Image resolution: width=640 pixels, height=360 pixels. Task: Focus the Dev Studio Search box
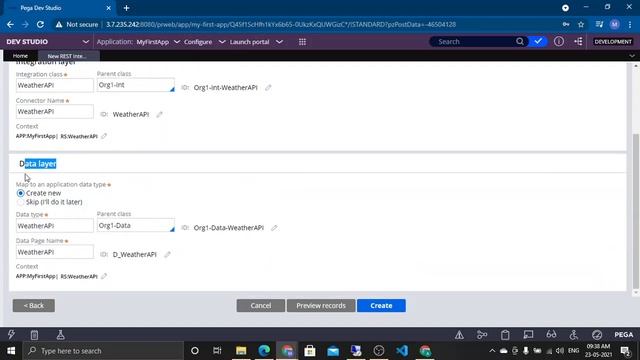pyautogui.click(x=473, y=41)
